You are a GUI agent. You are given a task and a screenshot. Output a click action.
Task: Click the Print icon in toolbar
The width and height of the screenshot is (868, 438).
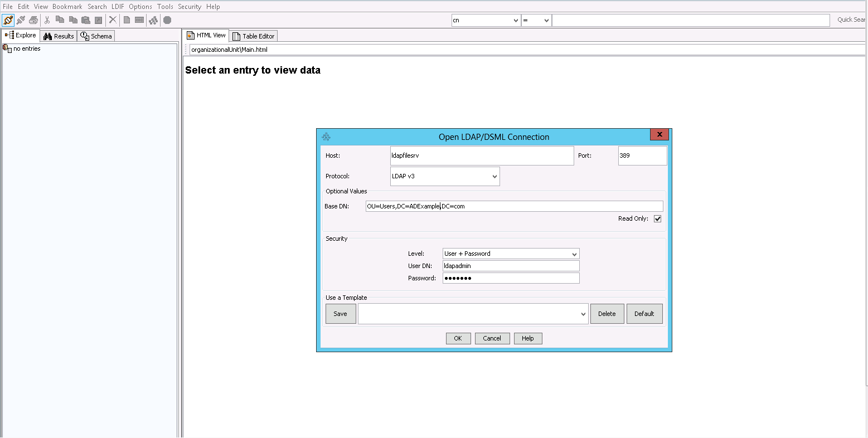pyautogui.click(x=33, y=20)
